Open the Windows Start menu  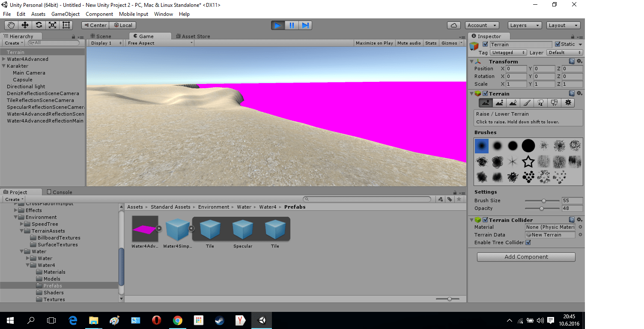click(10, 320)
